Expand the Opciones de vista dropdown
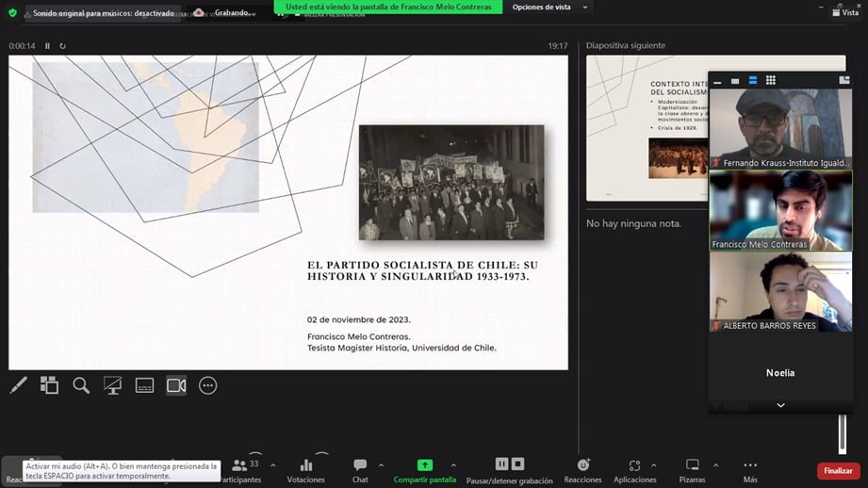This screenshot has width=868, height=488. (x=549, y=7)
